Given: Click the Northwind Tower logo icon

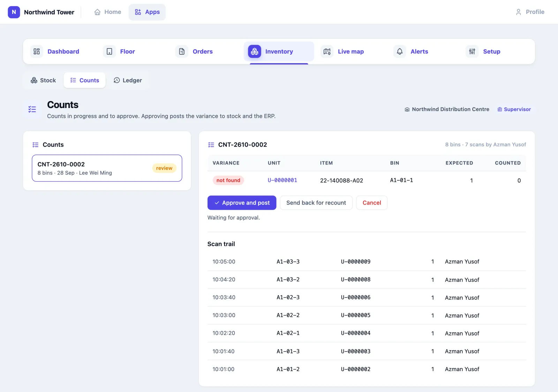Looking at the screenshot, I should pyautogui.click(x=14, y=12).
